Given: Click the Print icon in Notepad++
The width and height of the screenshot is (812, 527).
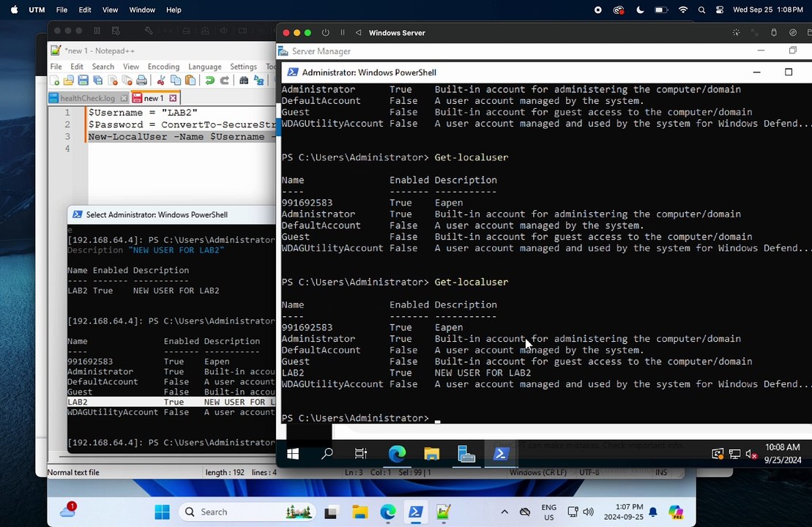Looking at the screenshot, I should coord(141,81).
